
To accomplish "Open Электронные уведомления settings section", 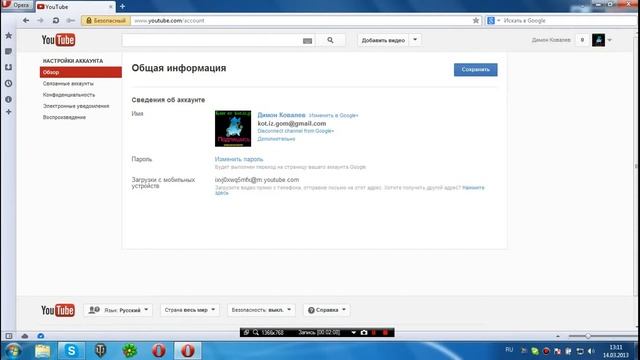I will tap(76, 106).
